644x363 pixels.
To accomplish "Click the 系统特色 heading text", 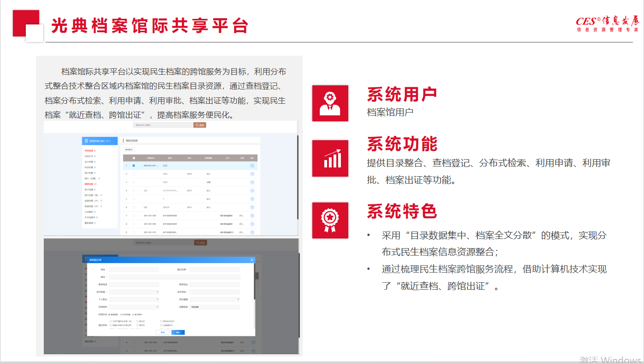I will click(402, 211).
